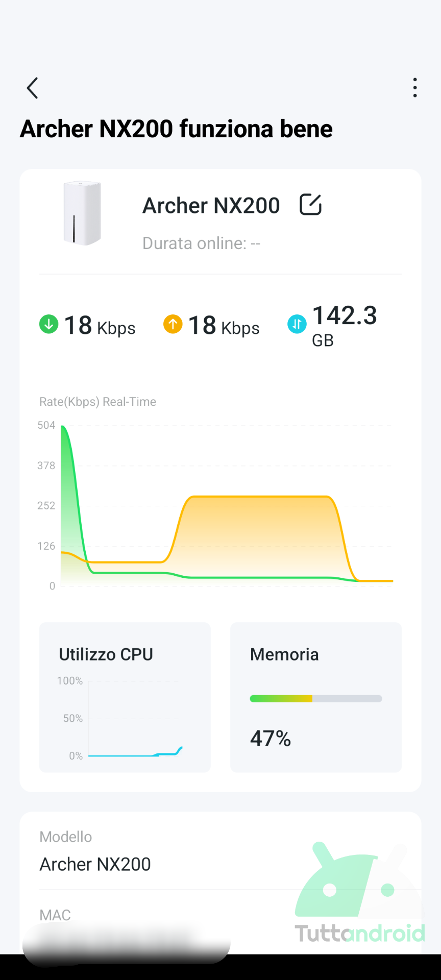
Task: Open the Memoria usage card
Action: pyautogui.click(x=316, y=697)
